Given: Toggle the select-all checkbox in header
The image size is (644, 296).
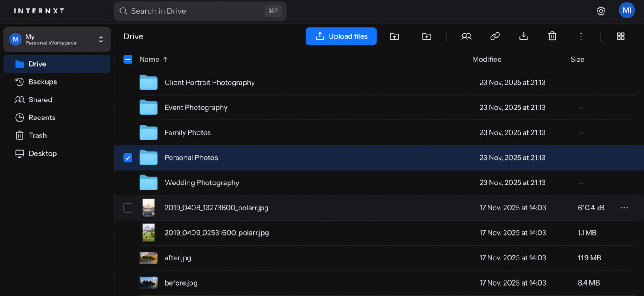Looking at the screenshot, I should 128,59.
